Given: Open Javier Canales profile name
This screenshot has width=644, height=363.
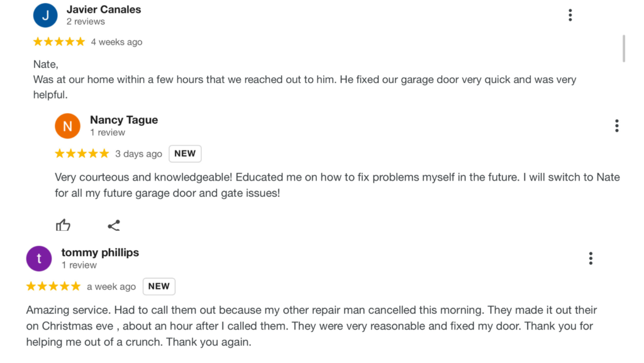Looking at the screenshot, I should point(104,9).
